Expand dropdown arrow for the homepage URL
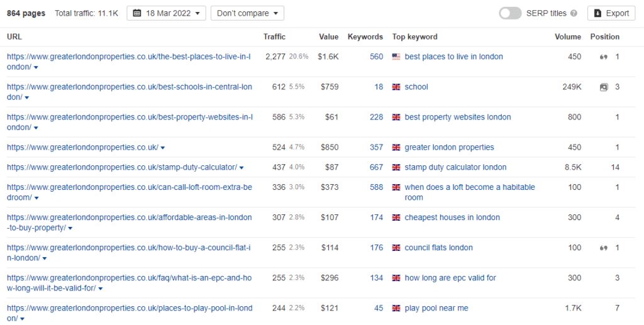 tap(163, 148)
